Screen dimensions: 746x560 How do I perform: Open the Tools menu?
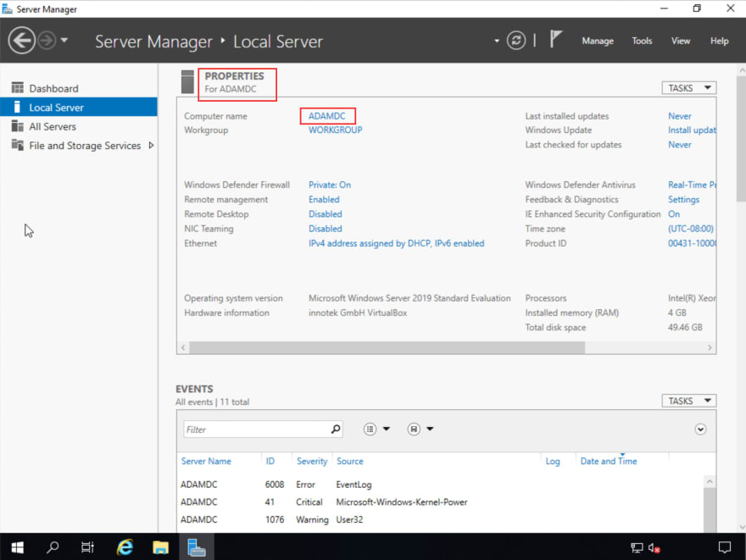(642, 41)
